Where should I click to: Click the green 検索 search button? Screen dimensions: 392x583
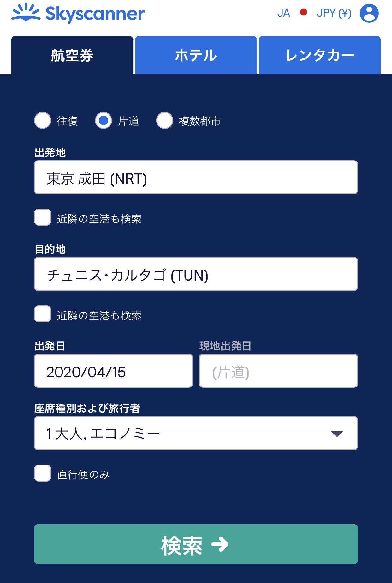[196, 544]
